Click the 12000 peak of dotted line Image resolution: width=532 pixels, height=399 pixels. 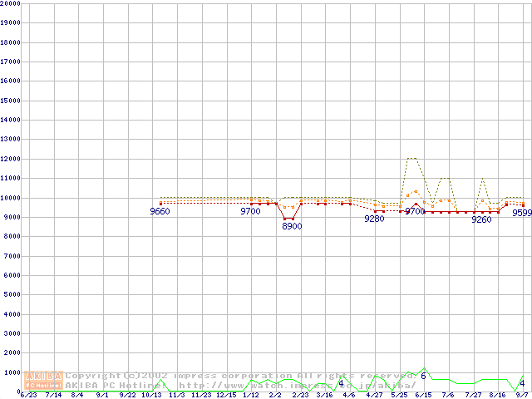411,158
